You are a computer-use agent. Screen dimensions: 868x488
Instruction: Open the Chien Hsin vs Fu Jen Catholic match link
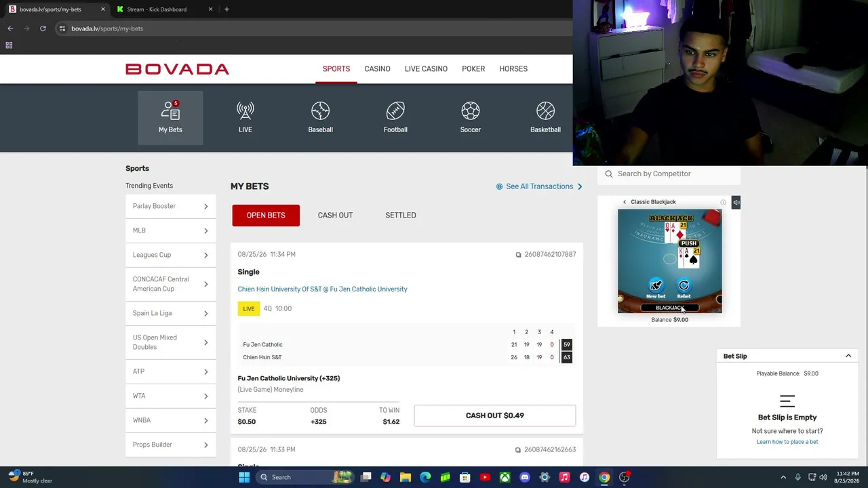(323, 289)
